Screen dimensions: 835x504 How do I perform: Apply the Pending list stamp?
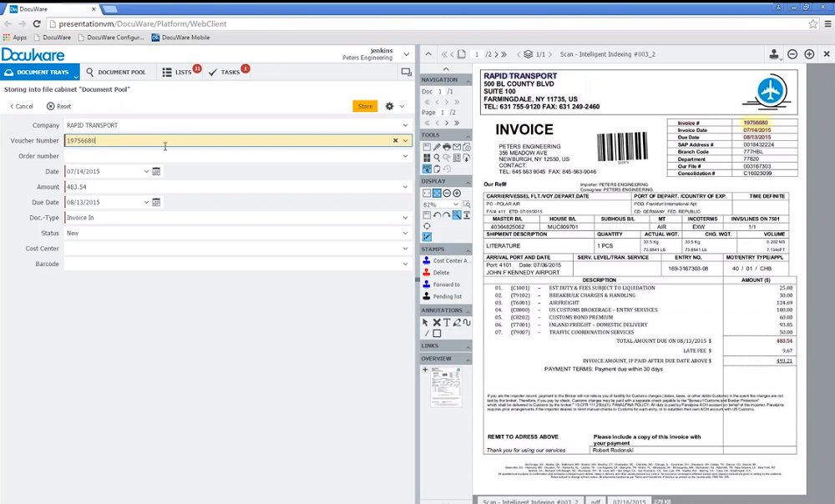click(447, 295)
